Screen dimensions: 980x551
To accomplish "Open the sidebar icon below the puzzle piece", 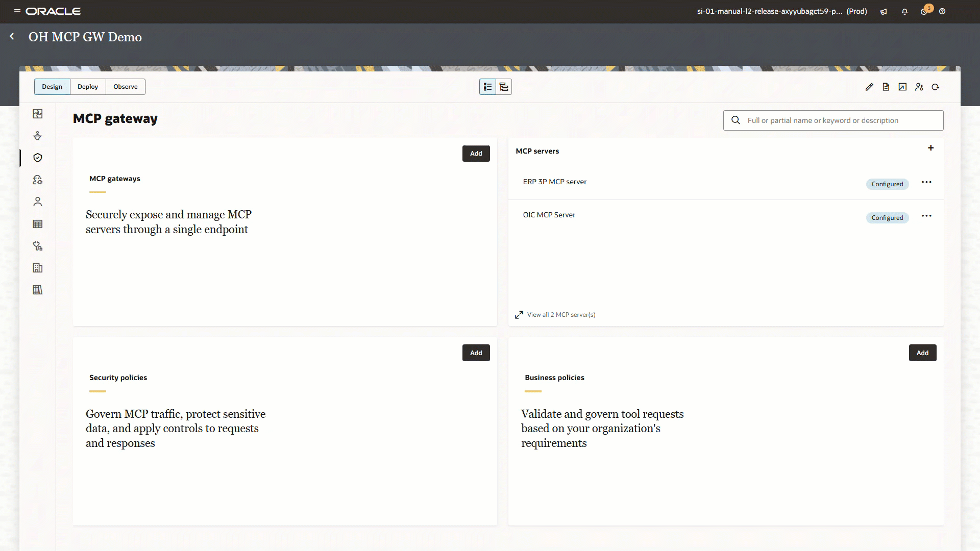I will pyautogui.click(x=38, y=136).
